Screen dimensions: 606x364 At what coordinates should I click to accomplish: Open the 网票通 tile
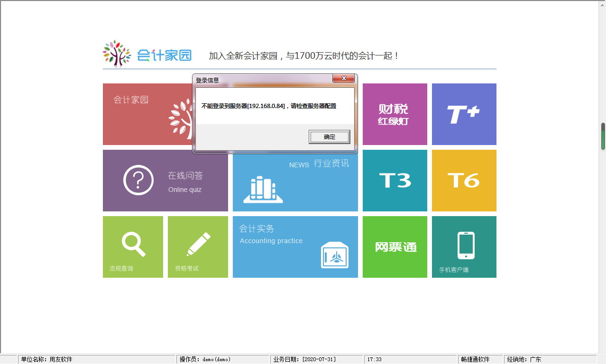pyautogui.click(x=395, y=247)
